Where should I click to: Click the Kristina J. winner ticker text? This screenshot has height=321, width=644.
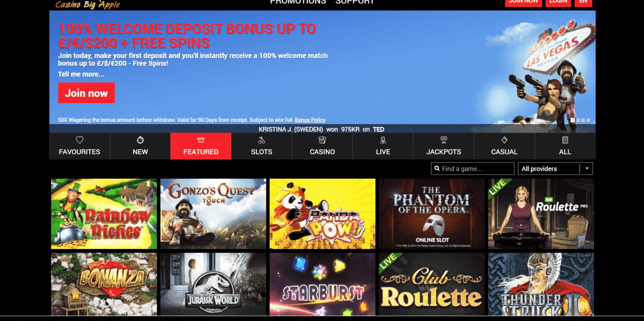(321, 129)
